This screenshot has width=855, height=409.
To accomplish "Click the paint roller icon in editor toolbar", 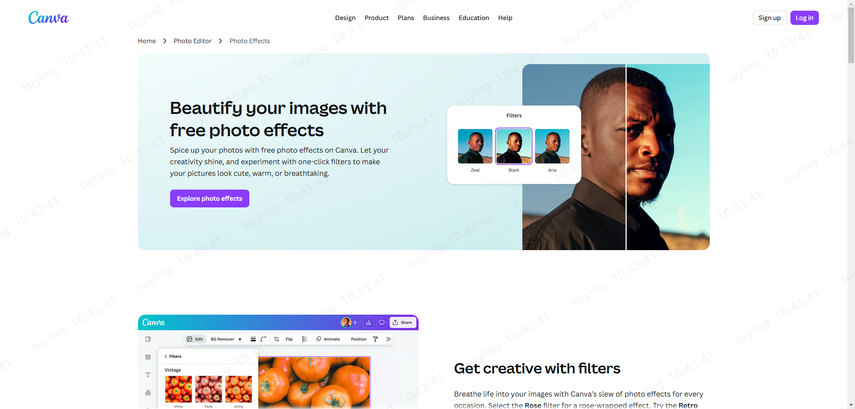I will (x=375, y=339).
